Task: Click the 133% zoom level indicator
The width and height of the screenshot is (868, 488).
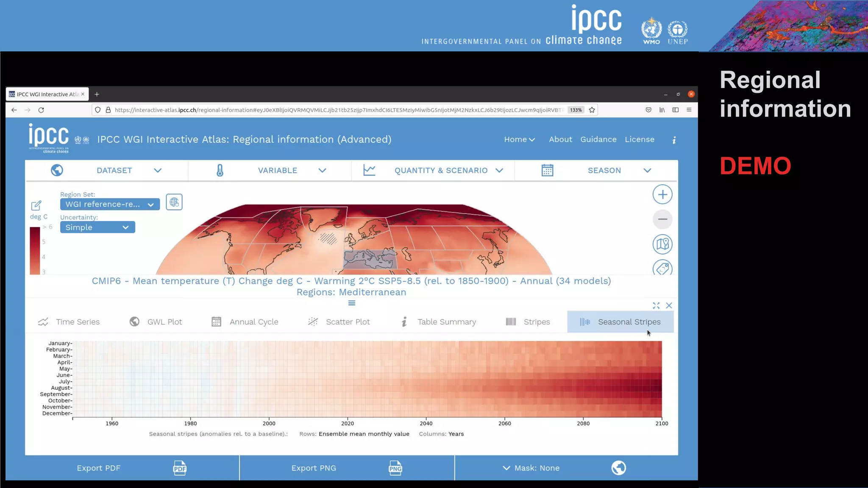Action: click(x=576, y=110)
